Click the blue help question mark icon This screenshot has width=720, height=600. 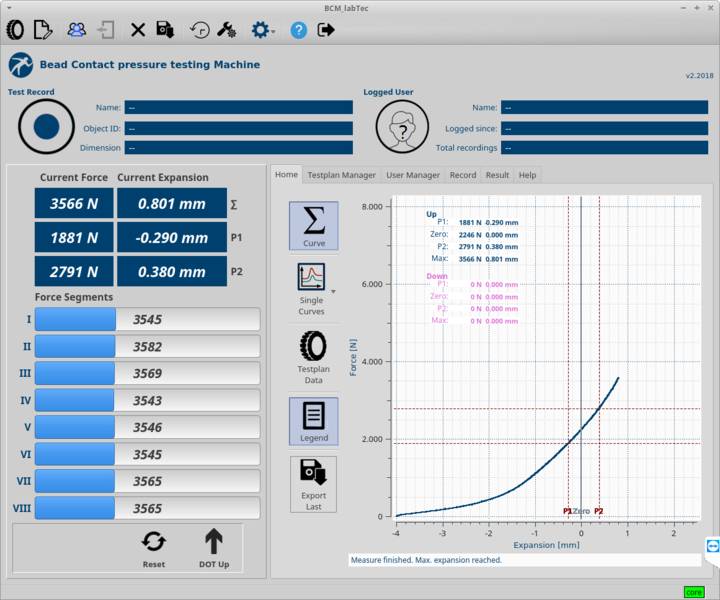tap(298, 30)
